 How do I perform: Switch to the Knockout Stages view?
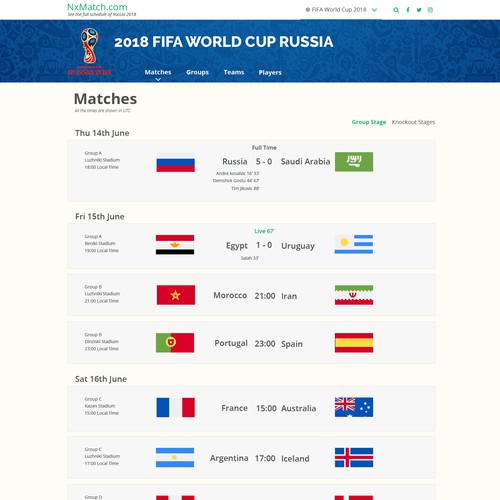pyautogui.click(x=413, y=122)
